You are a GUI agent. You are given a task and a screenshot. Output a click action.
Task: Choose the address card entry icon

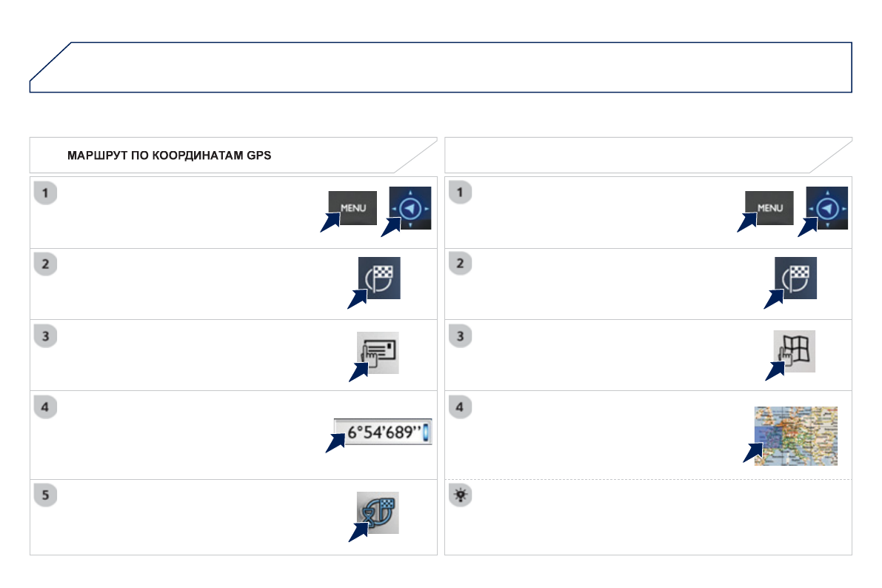pyautogui.click(x=378, y=353)
